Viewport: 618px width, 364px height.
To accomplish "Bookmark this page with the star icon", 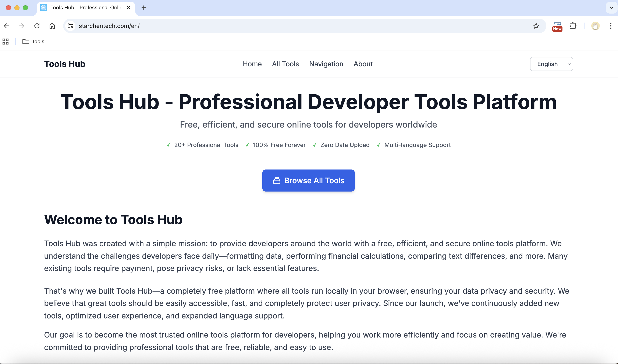I will [536, 26].
